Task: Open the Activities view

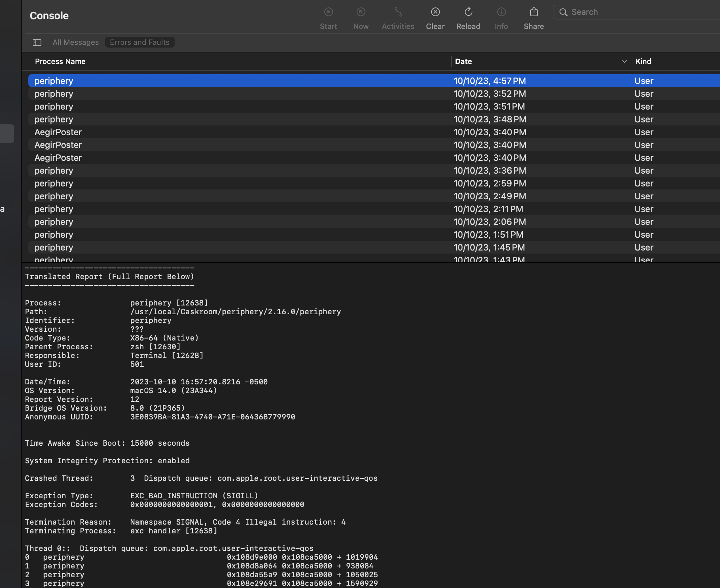Action: click(x=398, y=17)
